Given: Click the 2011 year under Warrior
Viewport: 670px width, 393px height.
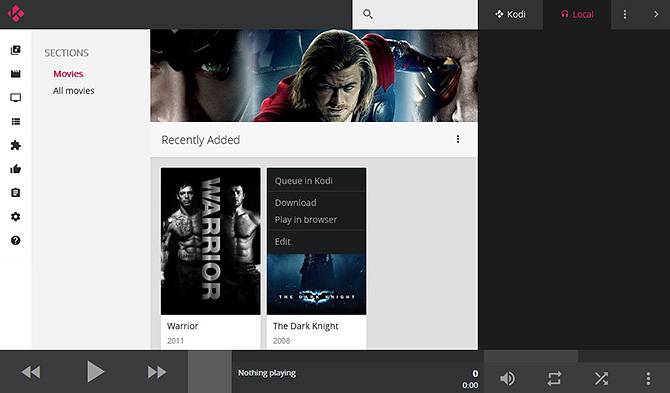Looking at the screenshot, I should 175,341.
